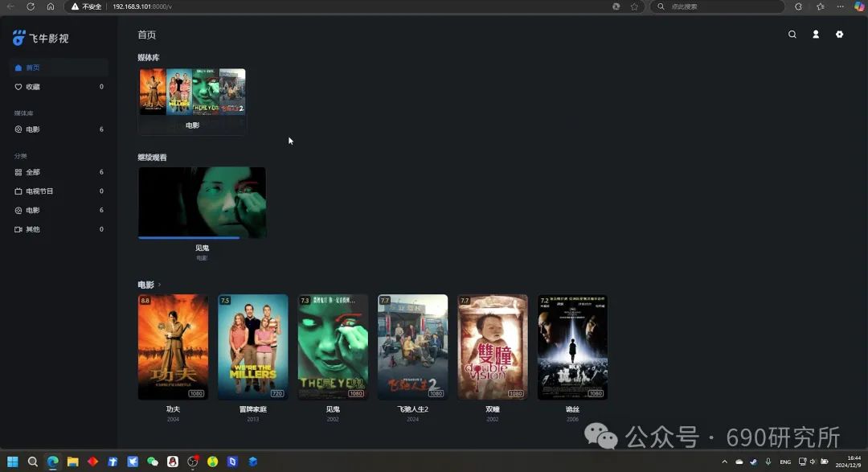Click the 双瞳 title text
This screenshot has width=868, height=472.
[x=493, y=409]
